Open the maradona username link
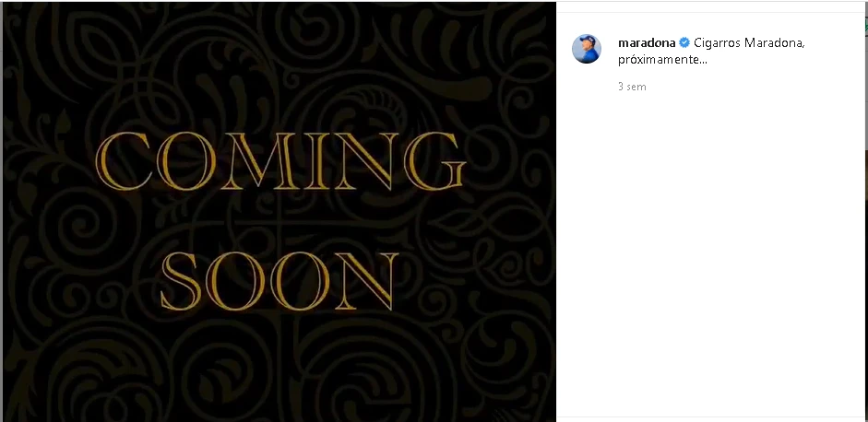The width and height of the screenshot is (868, 422). point(647,43)
